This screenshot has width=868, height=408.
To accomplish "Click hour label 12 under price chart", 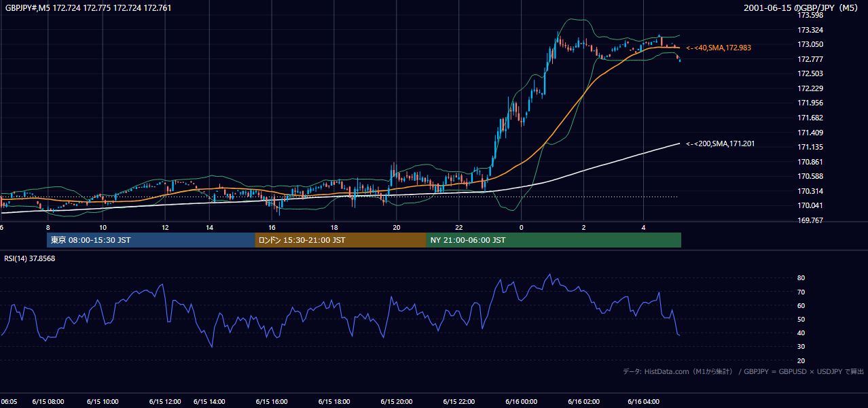I will point(165,227).
